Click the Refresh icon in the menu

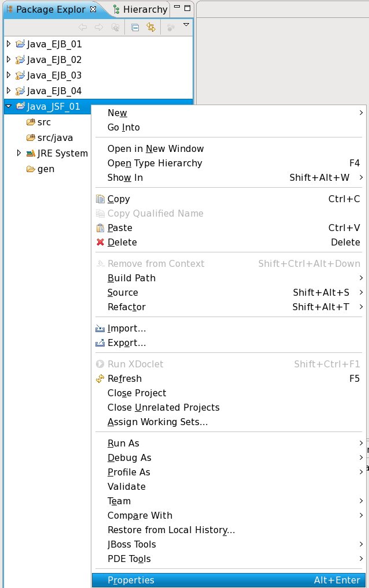(x=100, y=379)
